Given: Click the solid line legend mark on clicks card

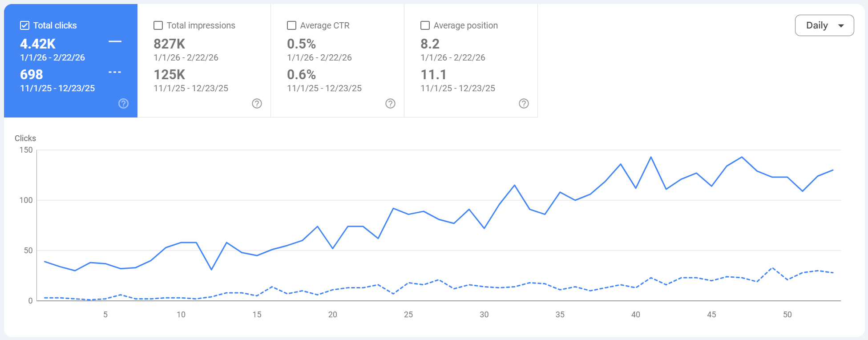Looking at the screenshot, I should (115, 41).
